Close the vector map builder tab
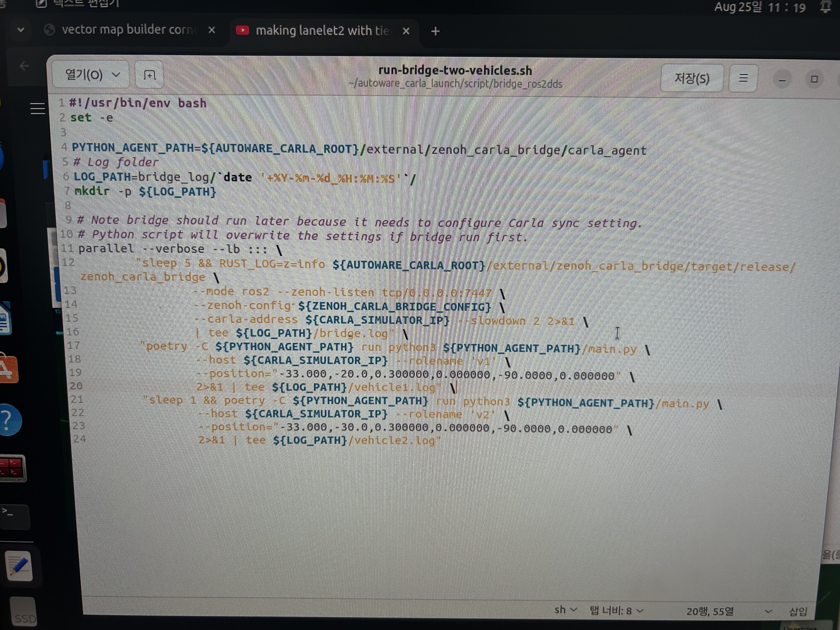 click(x=211, y=30)
